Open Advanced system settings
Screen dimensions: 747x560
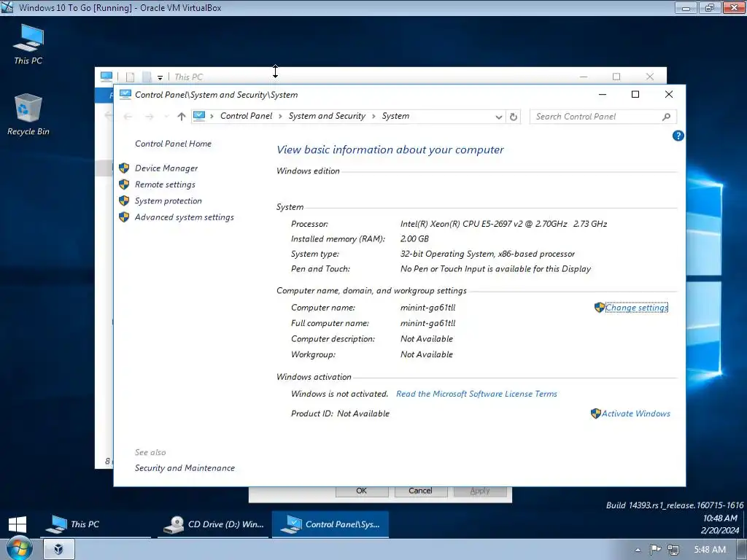point(185,217)
